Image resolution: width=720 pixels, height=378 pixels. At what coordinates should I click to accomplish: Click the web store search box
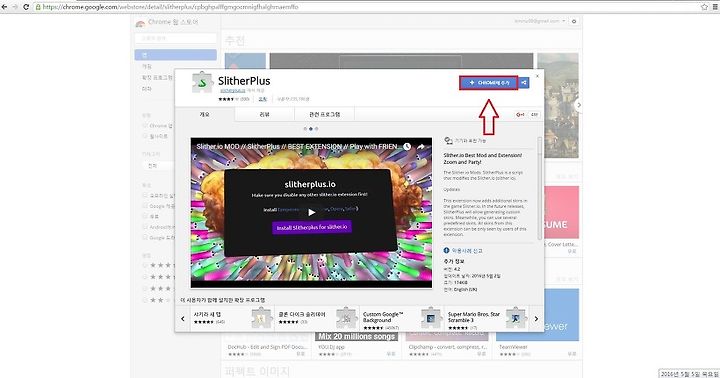[175, 39]
